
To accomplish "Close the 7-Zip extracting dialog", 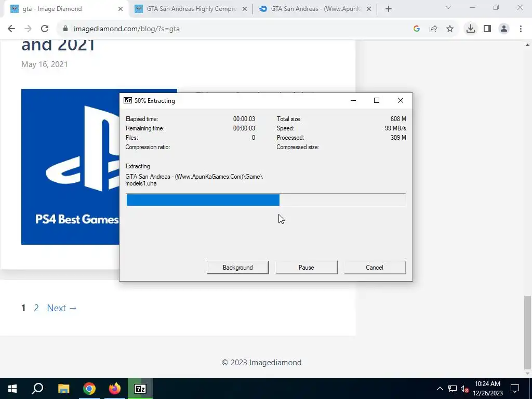I will [401, 100].
